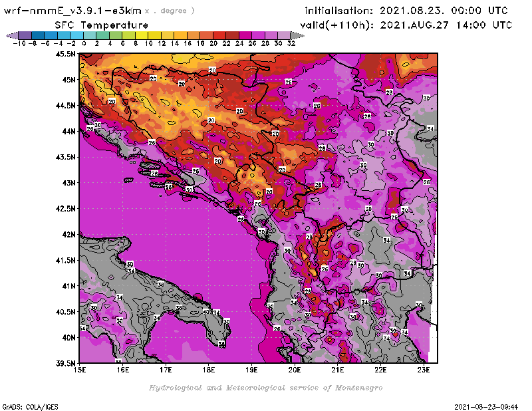This screenshot has height=411, width=532.
Task: Click the 40.5N latitude label
Action: [65, 312]
